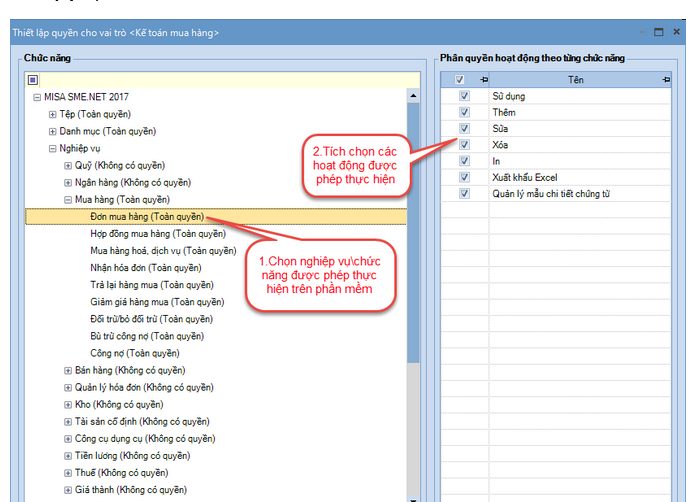Close the Thiết lập quyền dialog
Screen dimensions: 693x502
pyautogui.click(x=676, y=32)
